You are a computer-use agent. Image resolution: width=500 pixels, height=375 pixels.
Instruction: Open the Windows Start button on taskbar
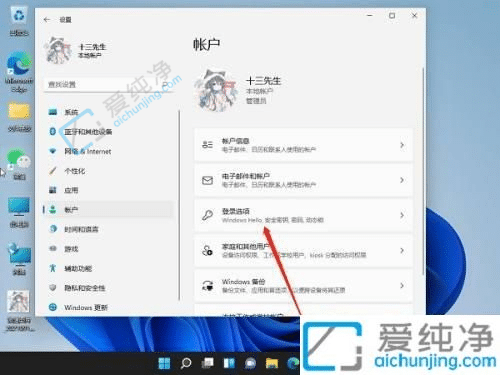coord(164,363)
